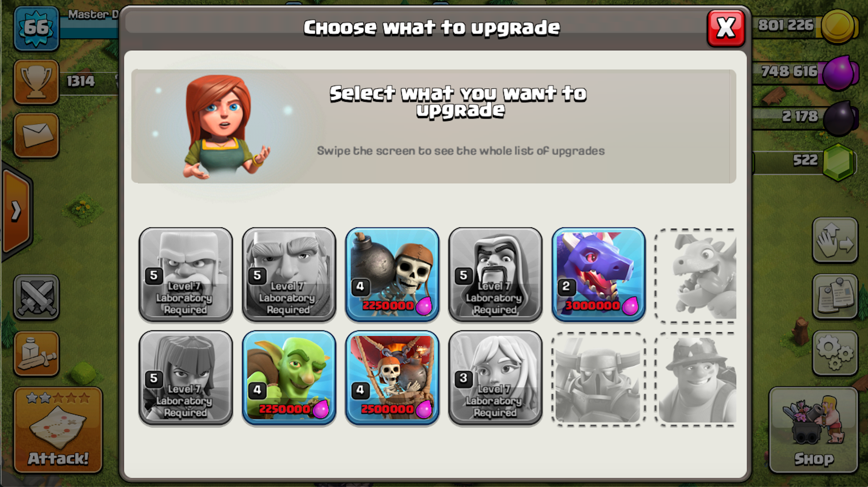Screen dimensions: 868x487
Task: Select the Wall Breaker upgrade for 2250000 elixir
Action: pyautogui.click(x=392, y=275)
